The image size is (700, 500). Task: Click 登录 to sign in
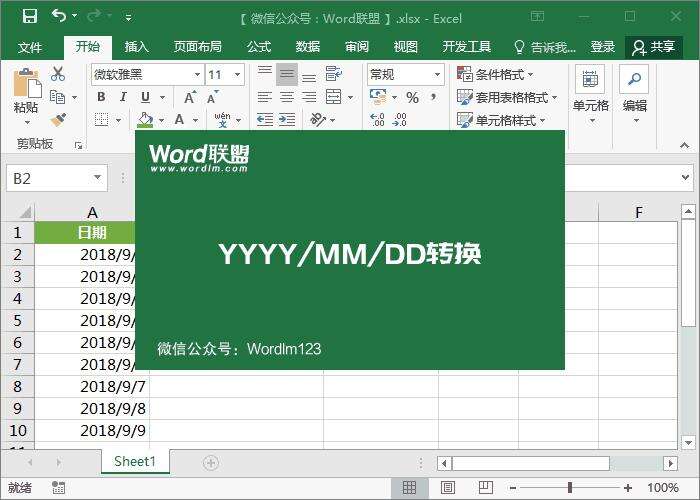point(603,47)
